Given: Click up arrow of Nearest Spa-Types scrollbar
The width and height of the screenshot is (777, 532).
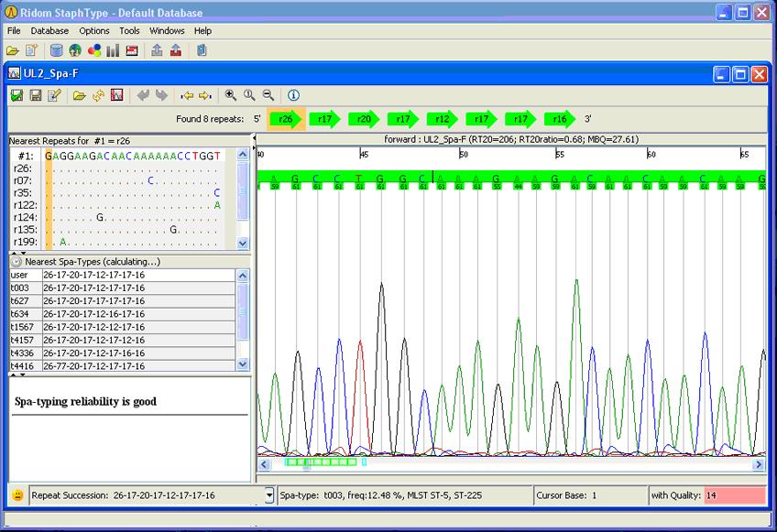Looking at the screenshot, I should 242,276.
